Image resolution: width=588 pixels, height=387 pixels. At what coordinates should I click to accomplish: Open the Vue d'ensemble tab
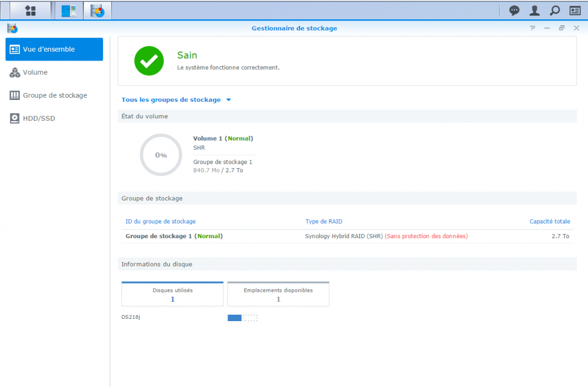coord(54,49)
